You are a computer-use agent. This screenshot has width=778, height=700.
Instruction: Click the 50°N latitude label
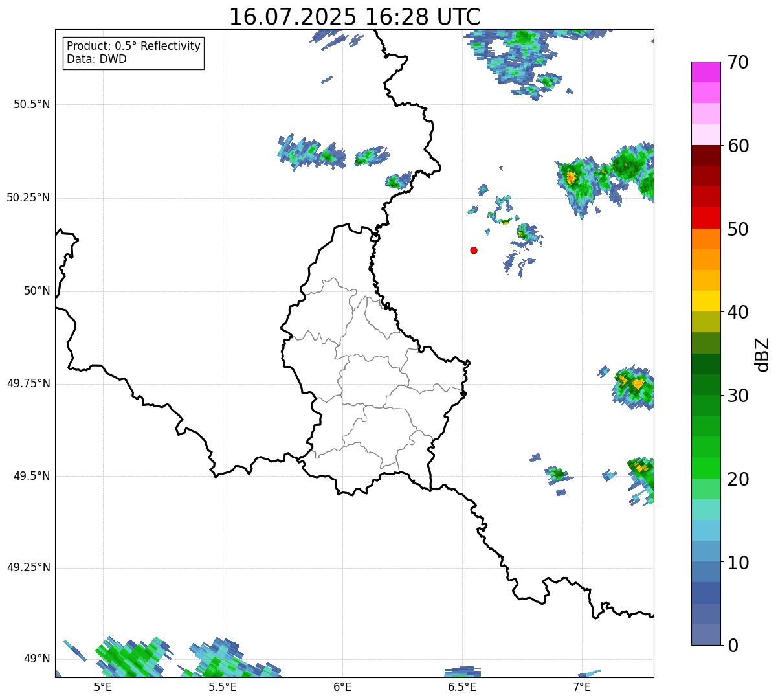click(37, 291)
